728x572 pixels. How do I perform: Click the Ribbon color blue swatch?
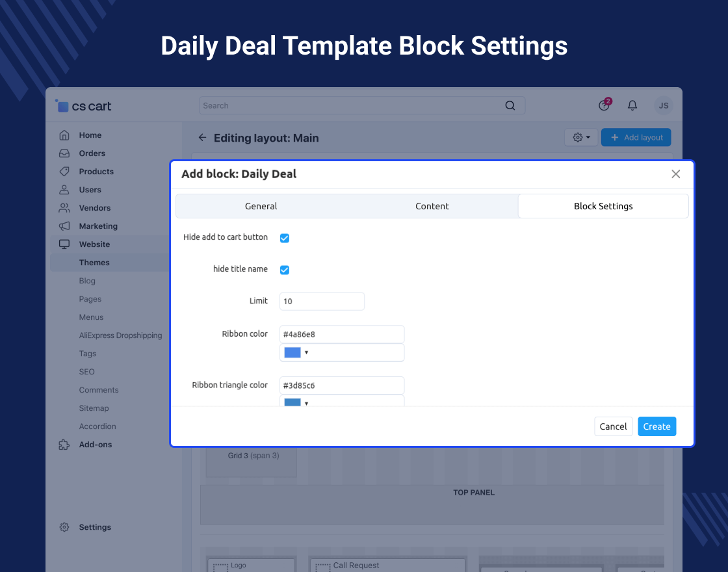pyautogui.click(x=292, y=352)
